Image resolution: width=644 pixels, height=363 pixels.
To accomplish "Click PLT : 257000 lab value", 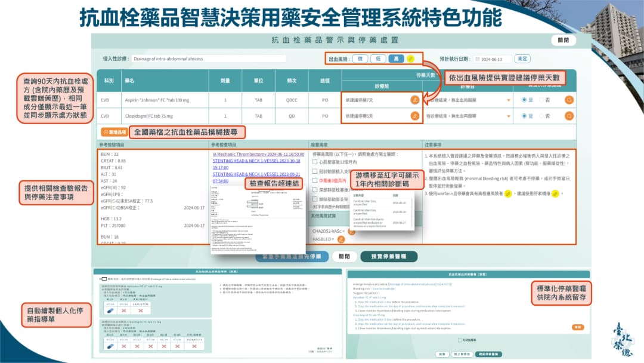I will click(113, 226).
